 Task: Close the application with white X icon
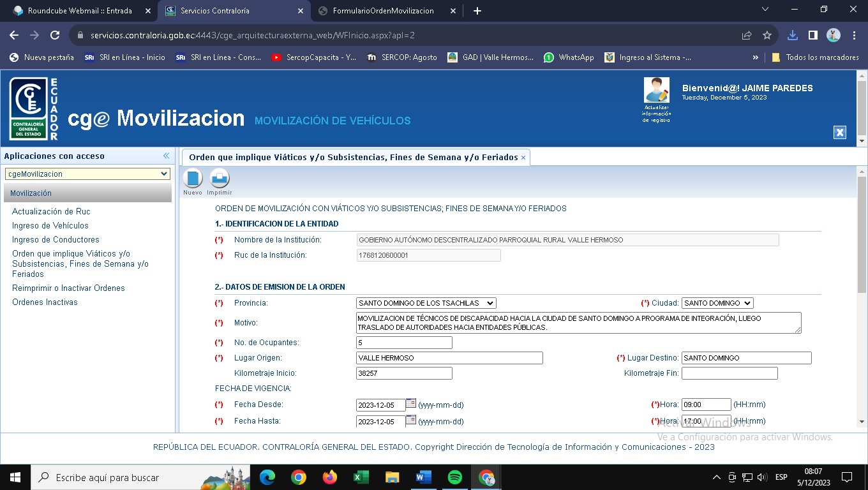(840, 132)
